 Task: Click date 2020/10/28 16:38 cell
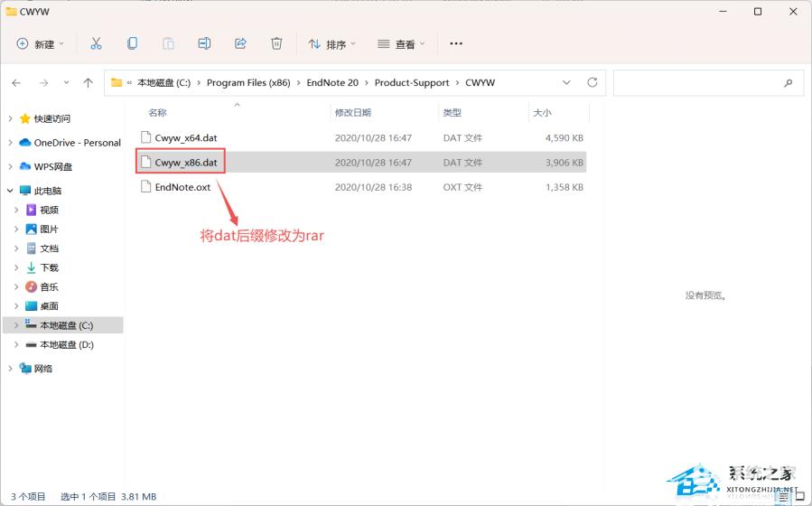[373, 187]
